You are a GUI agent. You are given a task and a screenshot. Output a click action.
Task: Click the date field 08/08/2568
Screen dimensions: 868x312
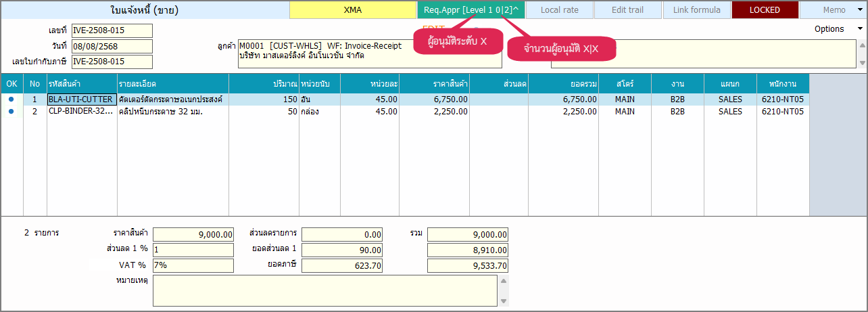(112, 46)
